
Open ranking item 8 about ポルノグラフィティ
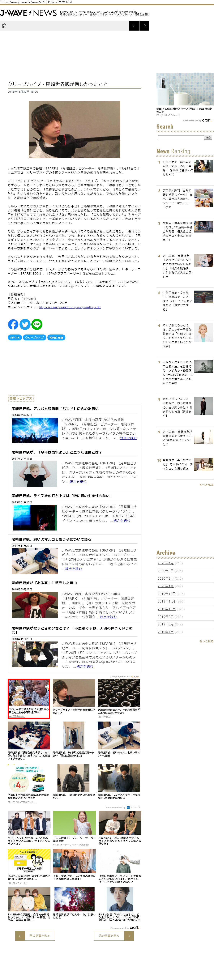tap(185, 407)
